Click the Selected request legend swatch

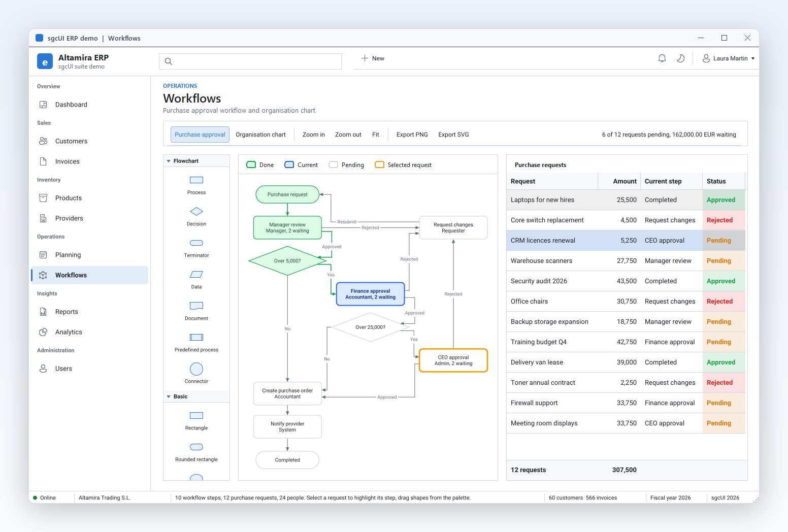pyautogui.click(x=379, y=165)
